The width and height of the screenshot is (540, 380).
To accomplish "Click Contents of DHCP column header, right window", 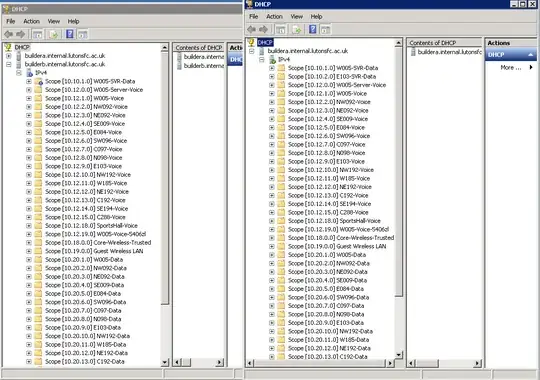I will (x=444, y=43).
